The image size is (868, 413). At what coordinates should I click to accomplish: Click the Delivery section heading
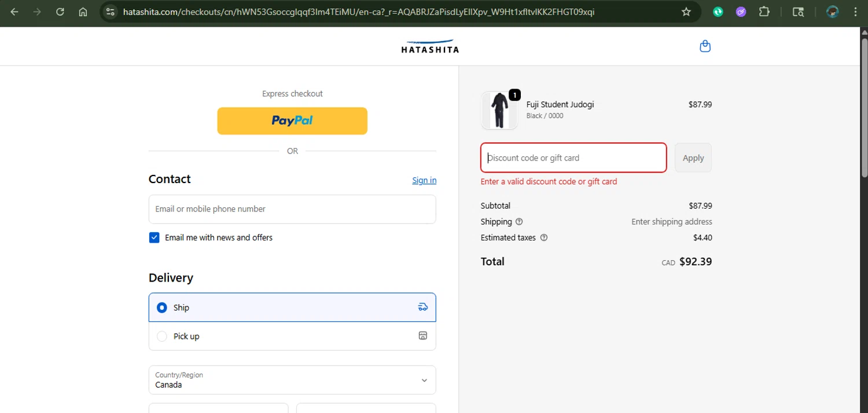171,278
